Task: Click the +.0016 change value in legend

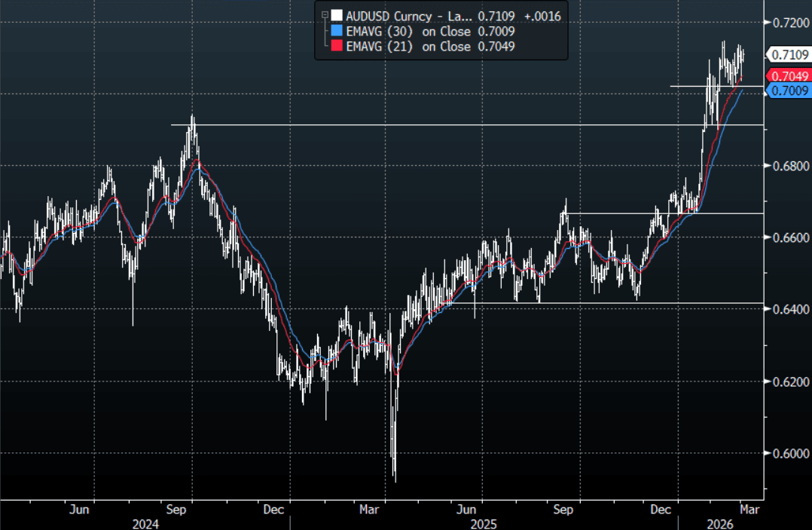Action: 542,16
